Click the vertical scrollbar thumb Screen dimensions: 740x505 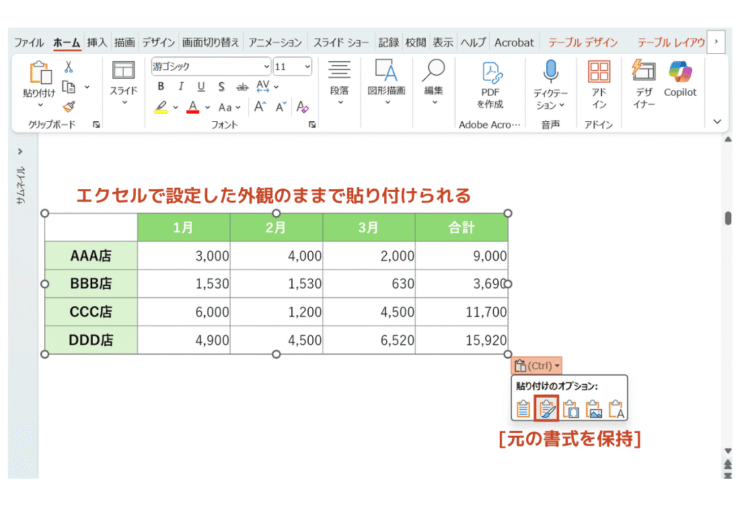pos(728,218)
